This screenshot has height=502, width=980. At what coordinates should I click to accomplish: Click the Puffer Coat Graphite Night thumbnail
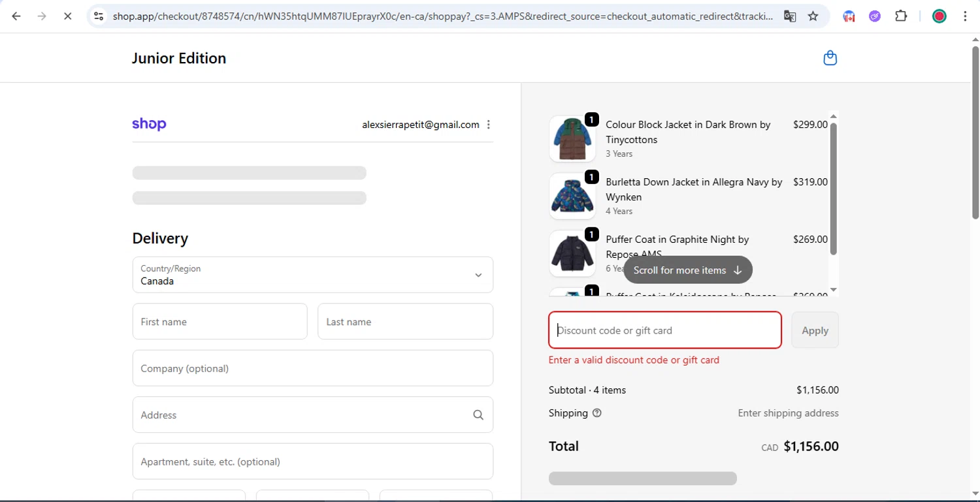point(572,253)
